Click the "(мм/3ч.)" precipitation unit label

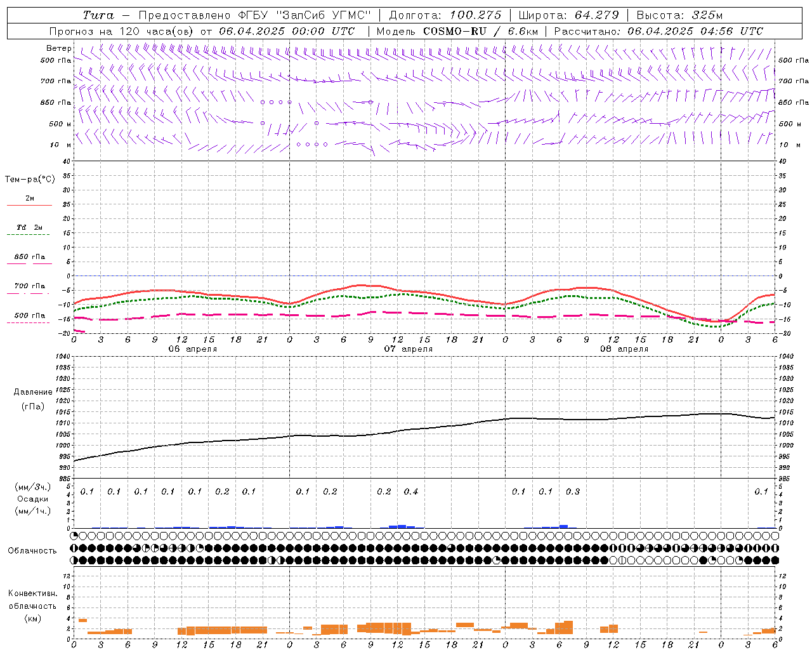pyautogui.click(x=32, y=487)
